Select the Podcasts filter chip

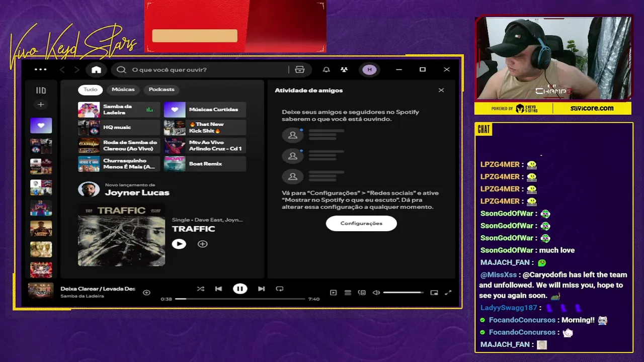point(162,89)
